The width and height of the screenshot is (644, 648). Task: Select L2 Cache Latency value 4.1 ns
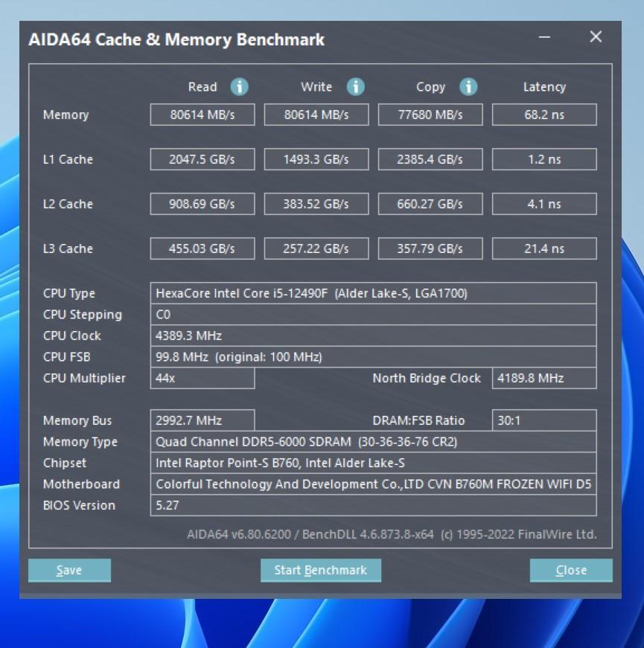(x=544, y=204)
